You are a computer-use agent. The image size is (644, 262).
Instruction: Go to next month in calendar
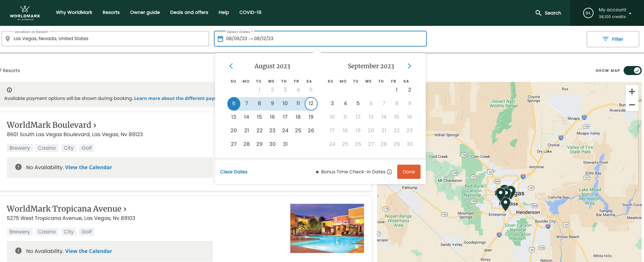coord(409,66)
